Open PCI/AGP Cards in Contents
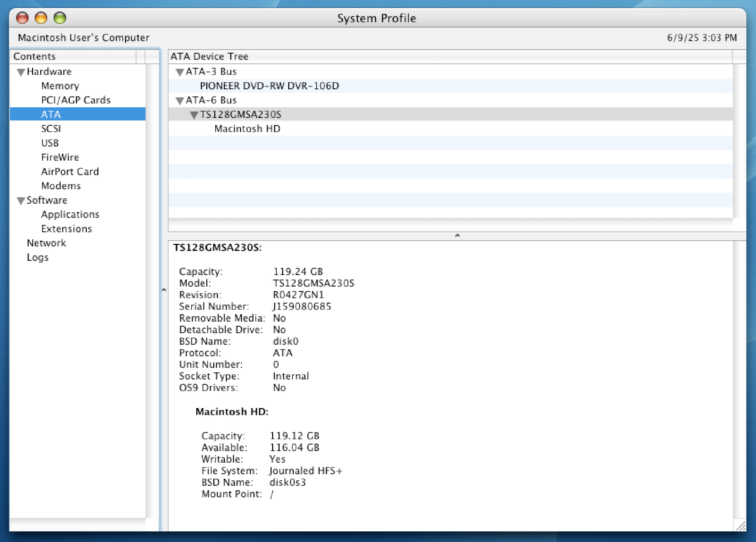 pos(76,100)
